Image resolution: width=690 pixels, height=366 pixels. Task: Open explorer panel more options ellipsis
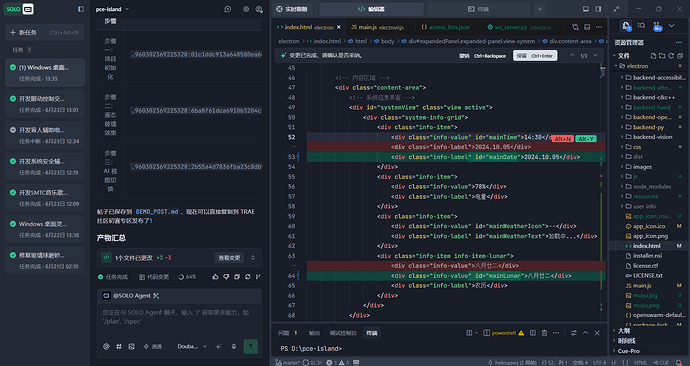click(679, 42)
